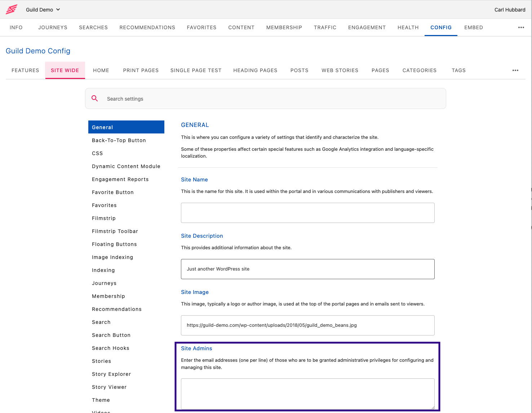Open the CATEGORIES sub-tab
The width and height of the screenshot is (532, 413).
(419, 70)
